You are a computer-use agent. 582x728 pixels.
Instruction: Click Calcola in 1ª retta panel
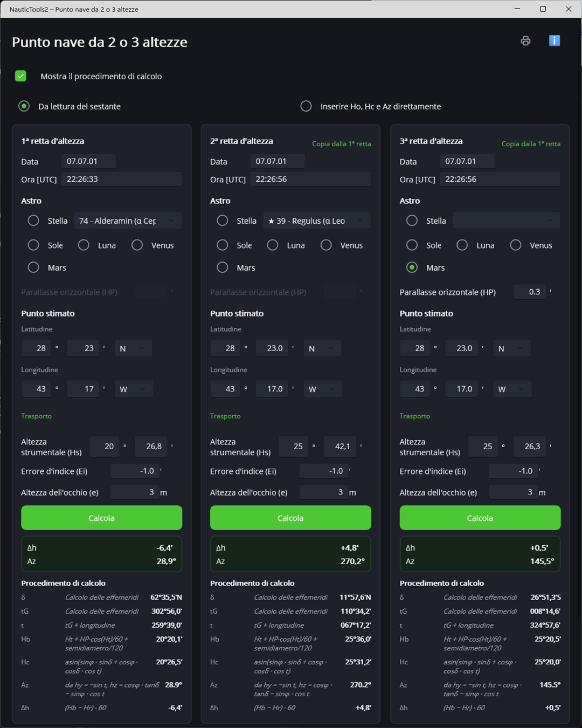pyautogui.click(x=101, y=518)
